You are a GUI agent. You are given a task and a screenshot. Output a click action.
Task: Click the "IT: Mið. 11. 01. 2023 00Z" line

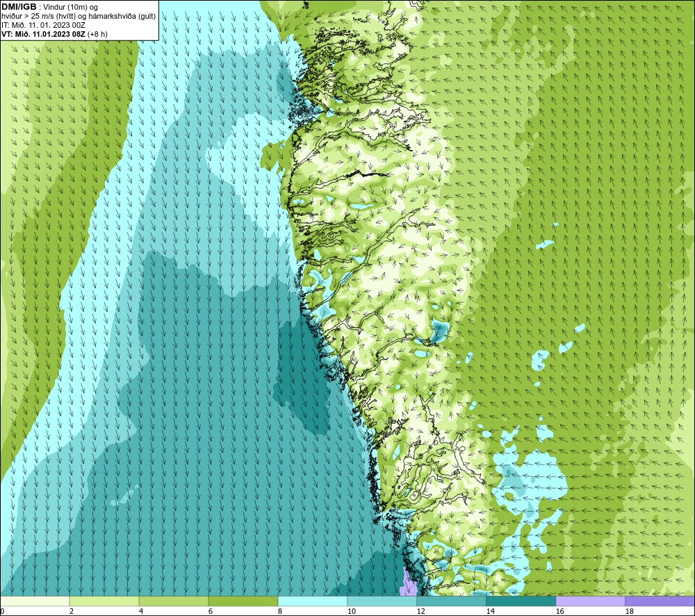pyautogui.click(x=43, y=25)
